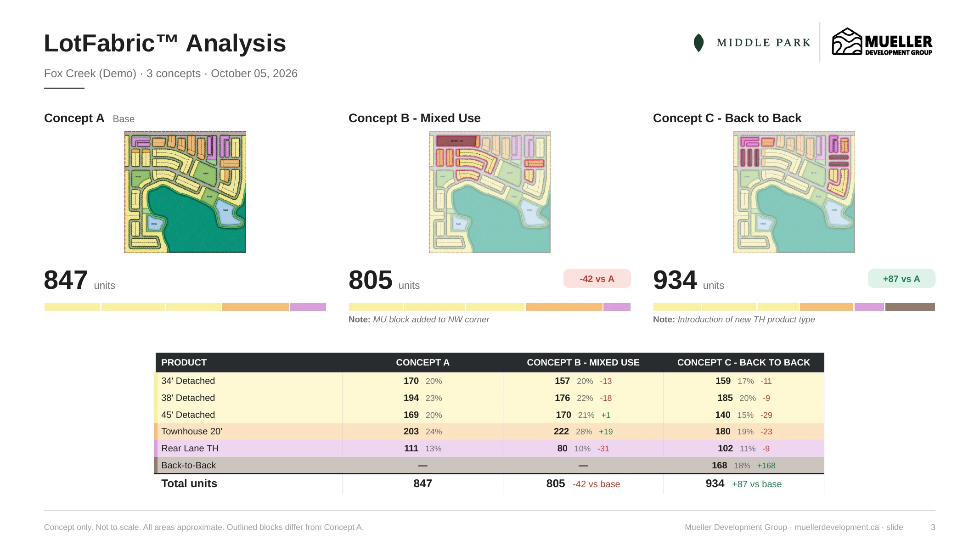This screenshot has width=980, height=551.
Task: Select the Back-to-Back row label
Action: [188, 465]
